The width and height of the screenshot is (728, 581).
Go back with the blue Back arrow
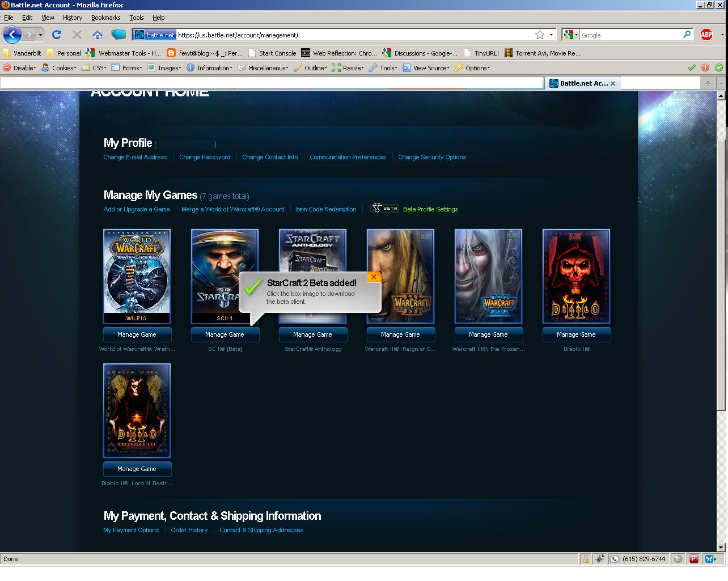(12, 35)
